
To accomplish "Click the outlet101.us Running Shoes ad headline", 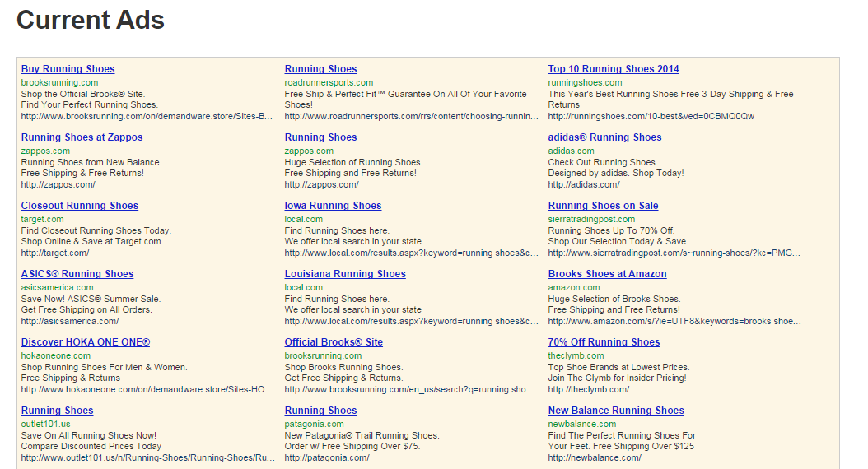I will click(57, 411).
